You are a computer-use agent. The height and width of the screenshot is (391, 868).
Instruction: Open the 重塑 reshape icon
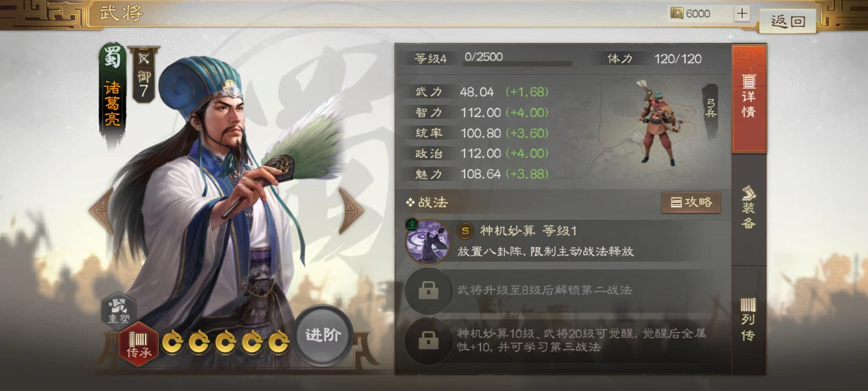(x=119, y=310)
